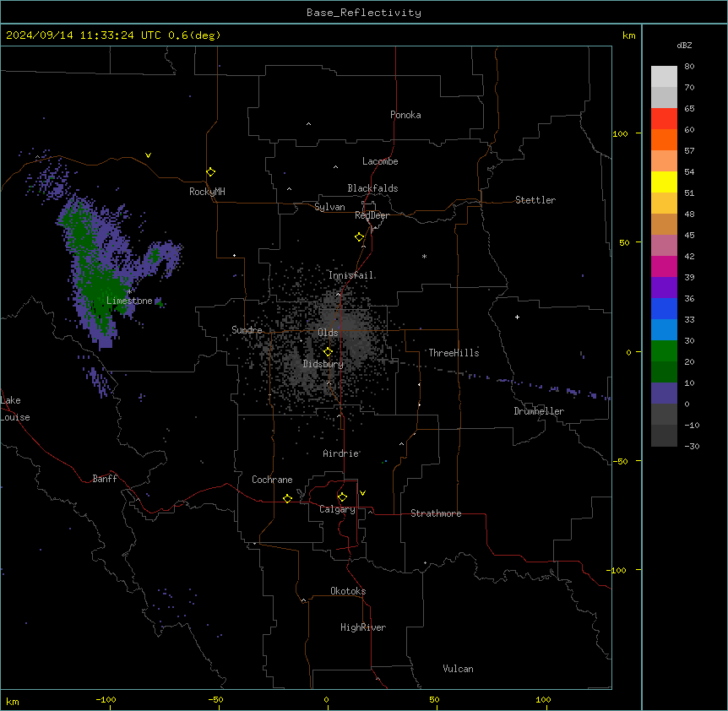Image resolution: width=728 pixels, height=711 pixels.
Task: Pick the orange legend swatch between 57 and 60
Action: pos(664,139)
